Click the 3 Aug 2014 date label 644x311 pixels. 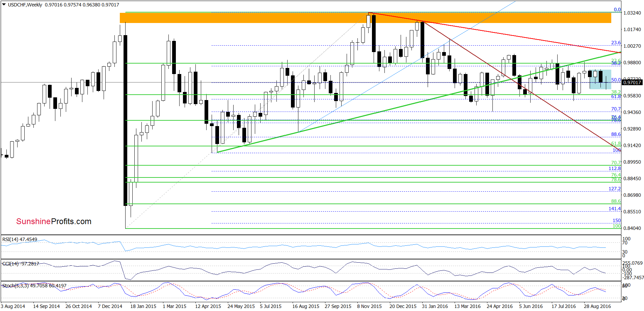13,306
